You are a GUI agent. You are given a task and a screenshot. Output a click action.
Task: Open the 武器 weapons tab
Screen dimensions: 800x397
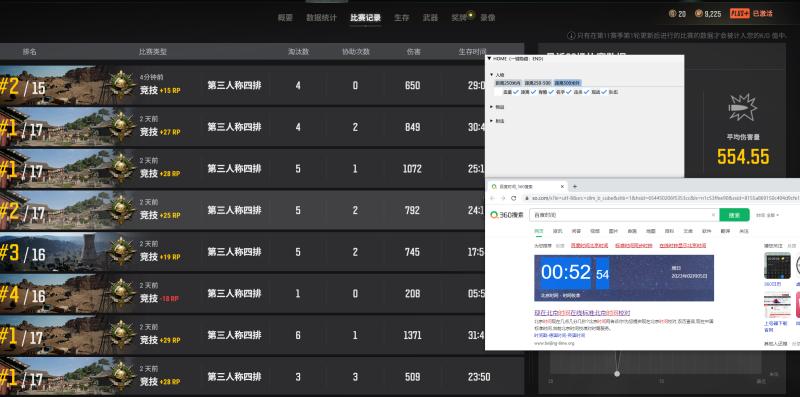pos(430,17)
